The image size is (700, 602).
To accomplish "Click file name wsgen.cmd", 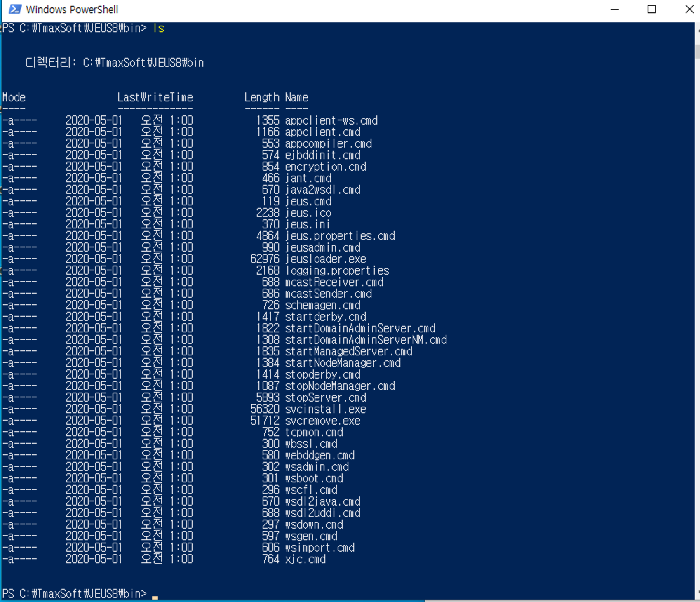I will (311, 536).
